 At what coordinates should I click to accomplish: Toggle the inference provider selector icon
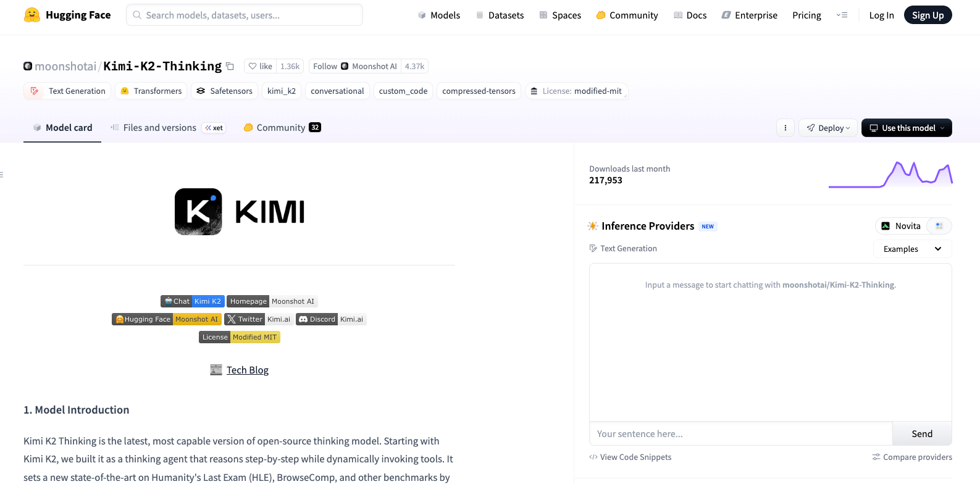click(939, 226)
